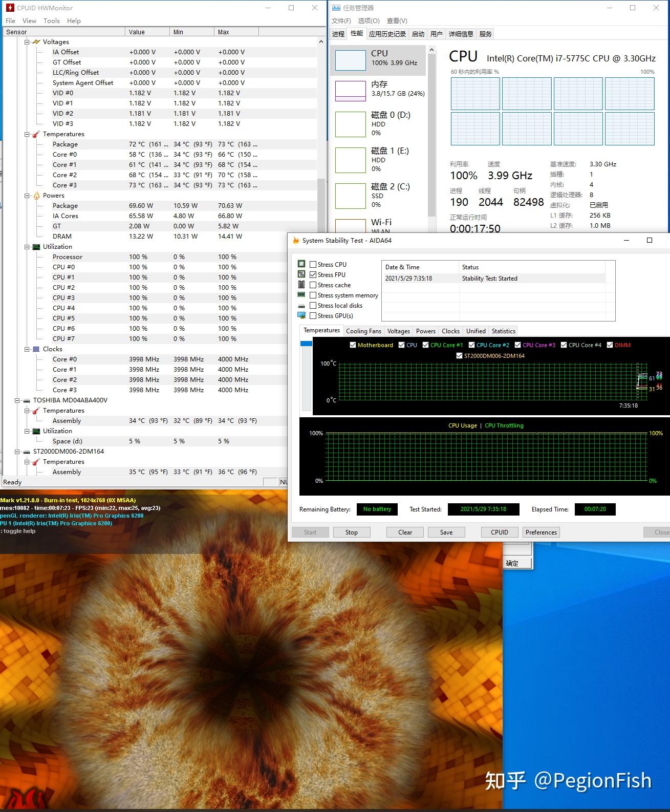This screenshot has width=670, height=812.
Task: Switch to 进程 tab in Task Manager
Action: [x=338, y=34]
